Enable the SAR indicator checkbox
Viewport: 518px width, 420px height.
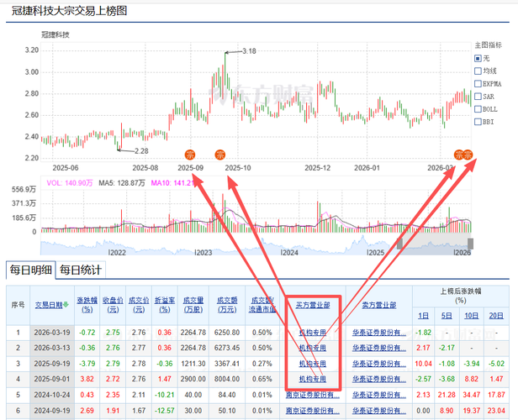click(x=478, y=97)
